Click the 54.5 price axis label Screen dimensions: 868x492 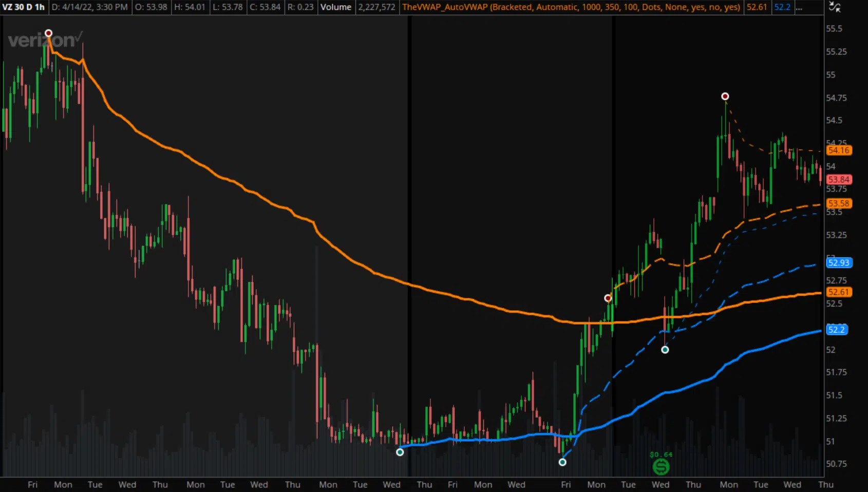[x=834, y=120]
